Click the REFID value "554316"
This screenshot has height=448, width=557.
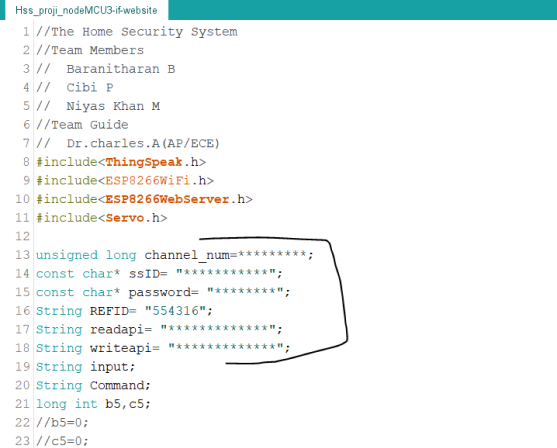pos(175,311)
